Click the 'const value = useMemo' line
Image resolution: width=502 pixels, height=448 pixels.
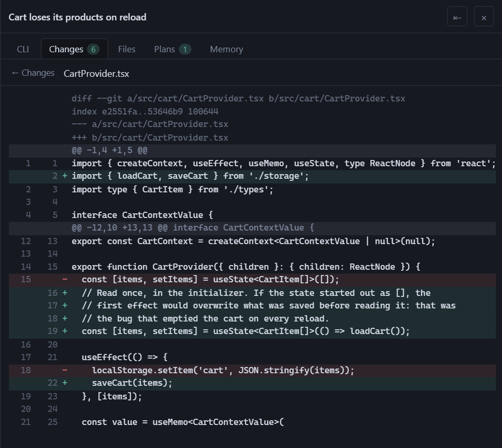point(252,422)
